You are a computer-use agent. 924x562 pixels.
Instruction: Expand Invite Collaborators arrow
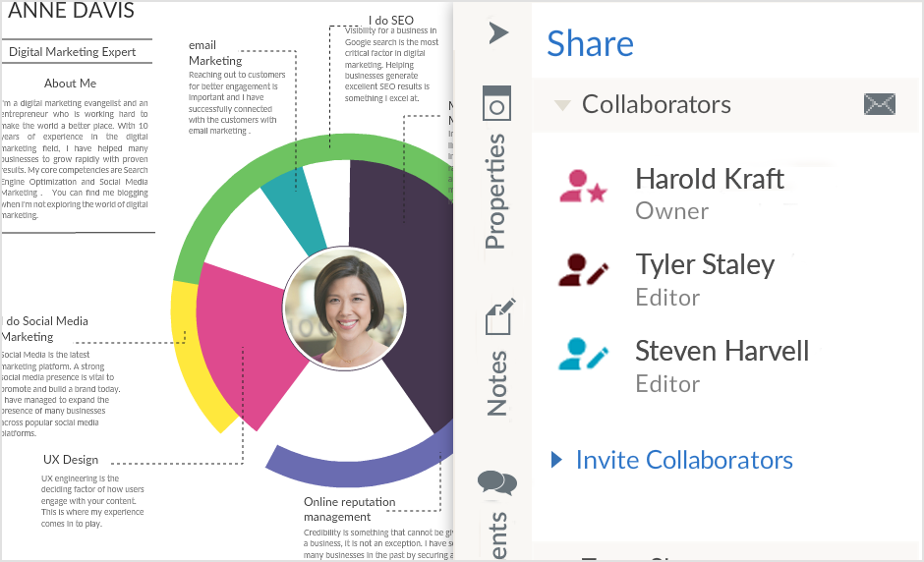[557, 460]
